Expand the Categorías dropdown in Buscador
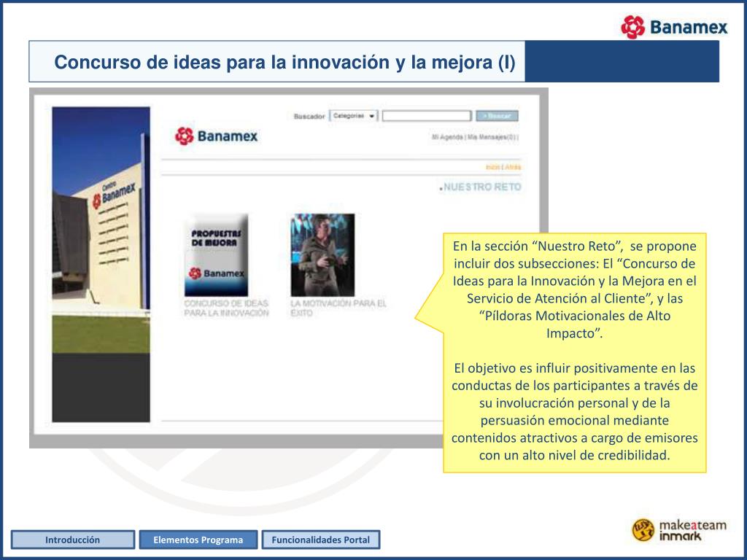 point(354,116)
